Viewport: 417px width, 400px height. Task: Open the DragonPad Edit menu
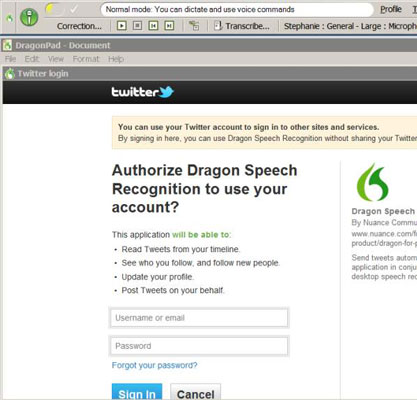(32, 59)
